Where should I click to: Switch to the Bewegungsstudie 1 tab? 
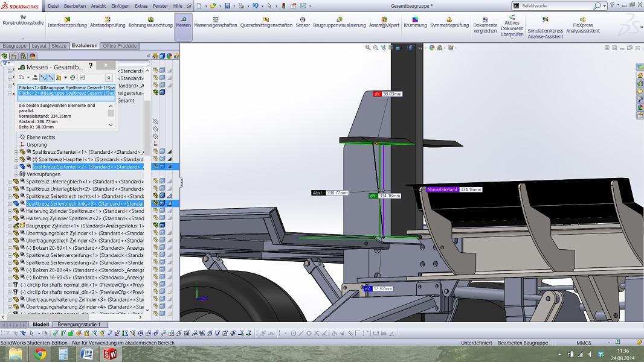(79, 325)
